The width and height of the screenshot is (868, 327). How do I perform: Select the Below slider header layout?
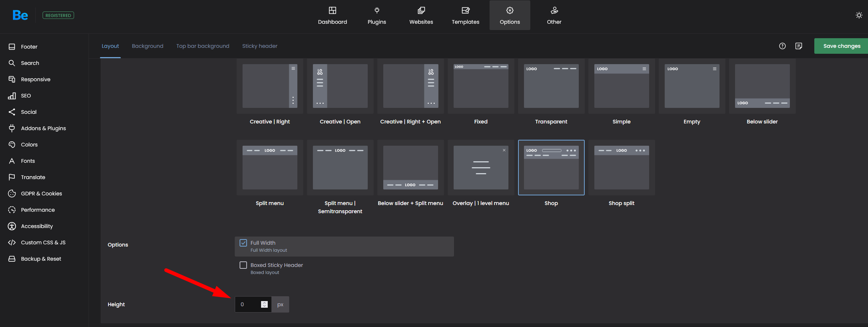click(762, 86)
